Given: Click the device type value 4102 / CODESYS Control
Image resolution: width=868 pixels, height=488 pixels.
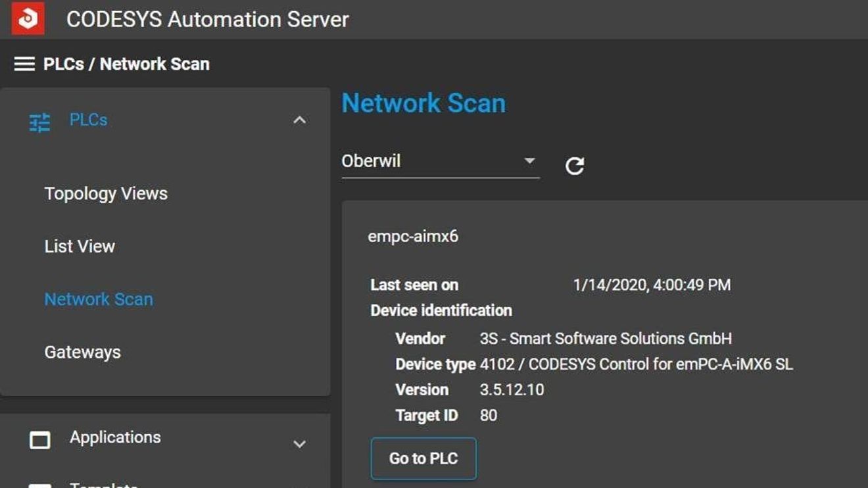Looking at the screenshot, I should pos(637,364).
